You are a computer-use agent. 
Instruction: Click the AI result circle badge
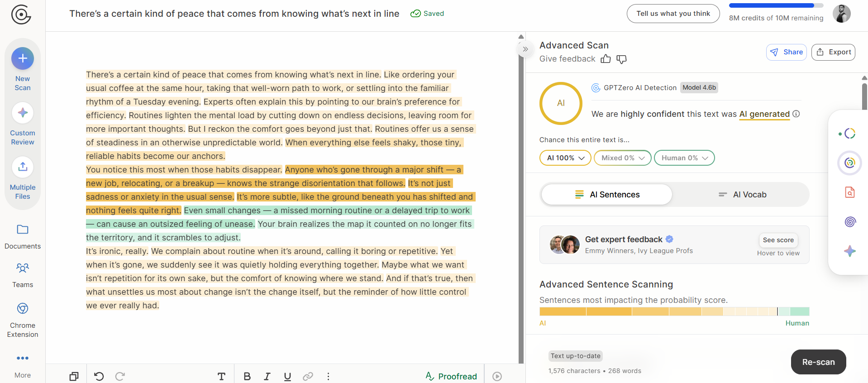561,103
